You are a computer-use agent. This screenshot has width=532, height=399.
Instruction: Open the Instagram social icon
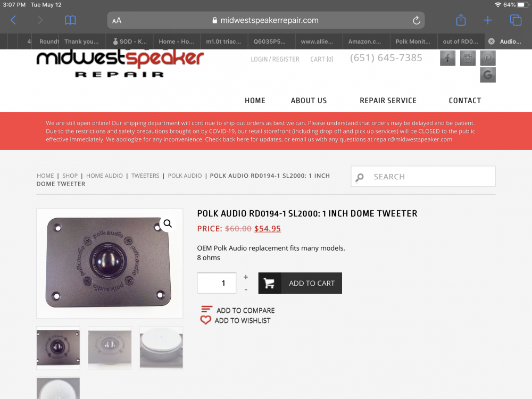pos(468,59)
